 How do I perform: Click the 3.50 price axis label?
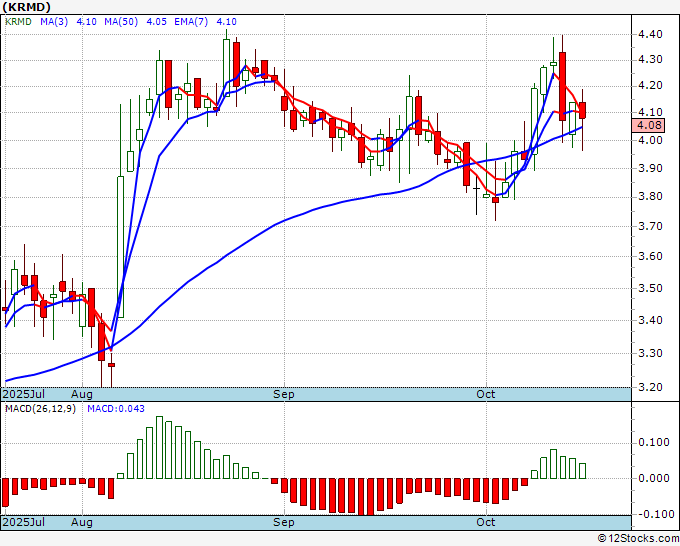650,288
